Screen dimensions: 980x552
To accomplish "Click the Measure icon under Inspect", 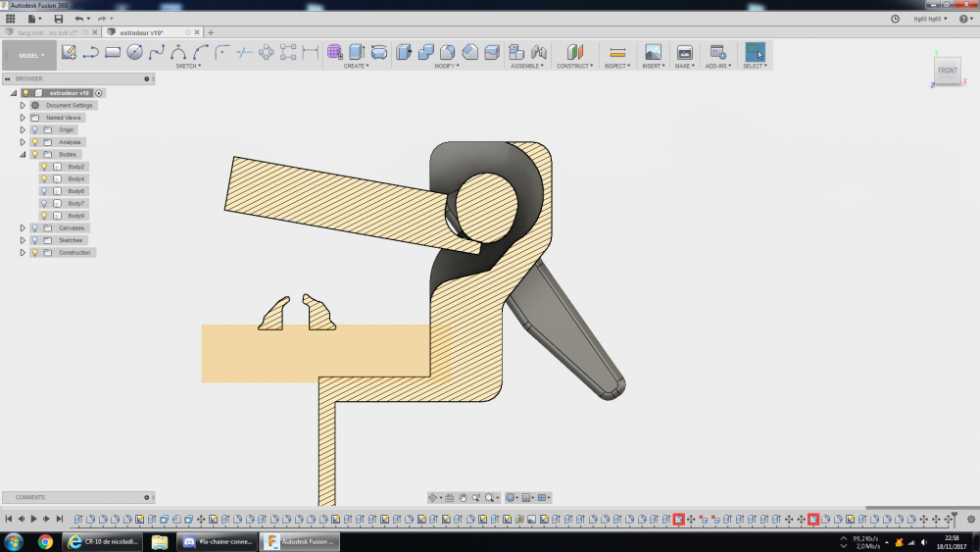I will pyautogui.click(x=617, y=52).
